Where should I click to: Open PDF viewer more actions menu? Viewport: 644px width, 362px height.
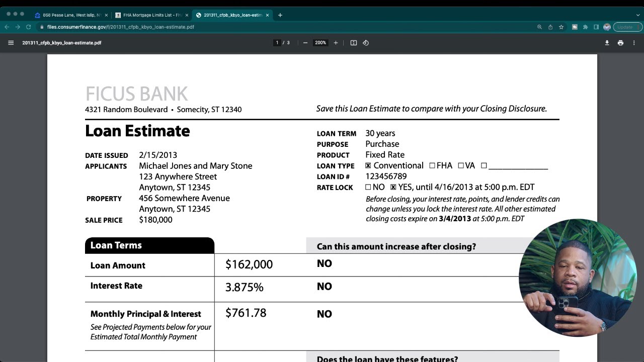634,43
